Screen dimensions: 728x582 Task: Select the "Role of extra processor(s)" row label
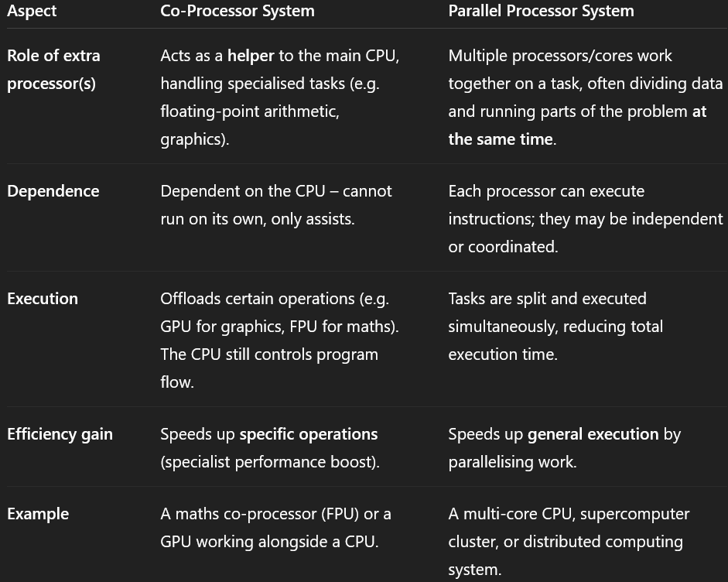pyautogui.click(x=53, y=70)
